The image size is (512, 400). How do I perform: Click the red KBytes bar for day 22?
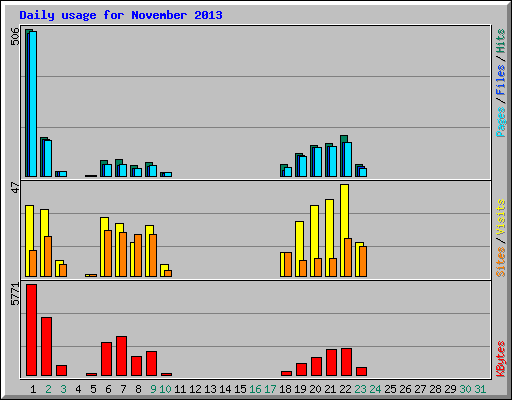(x=346, y=362)
